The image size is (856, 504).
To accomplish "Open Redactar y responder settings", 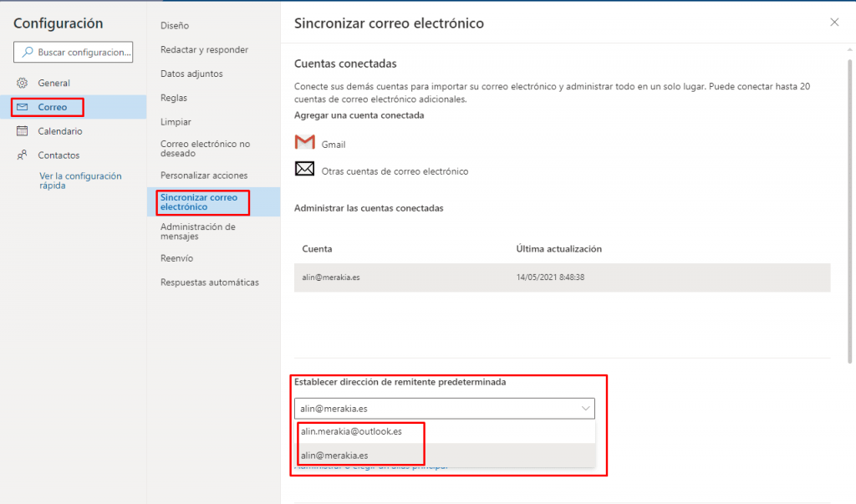I will coord(204,49).
